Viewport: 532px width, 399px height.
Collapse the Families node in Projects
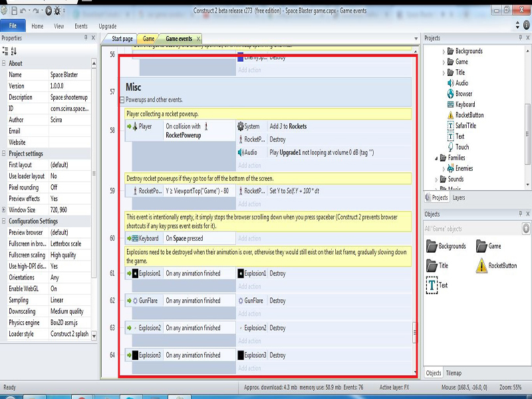[x=436, y=158]
